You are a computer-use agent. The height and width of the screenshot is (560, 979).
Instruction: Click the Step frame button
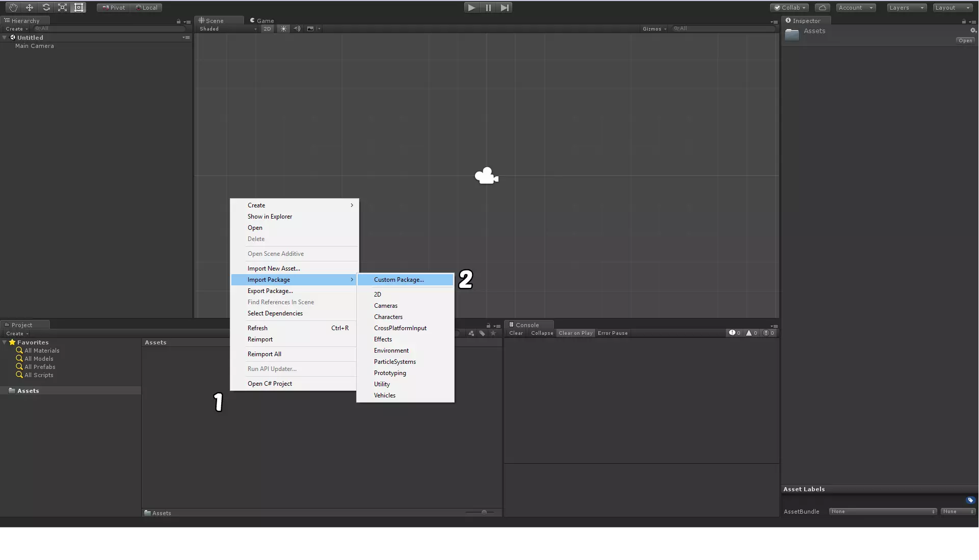pyautogui.click(x=505, y=8)
